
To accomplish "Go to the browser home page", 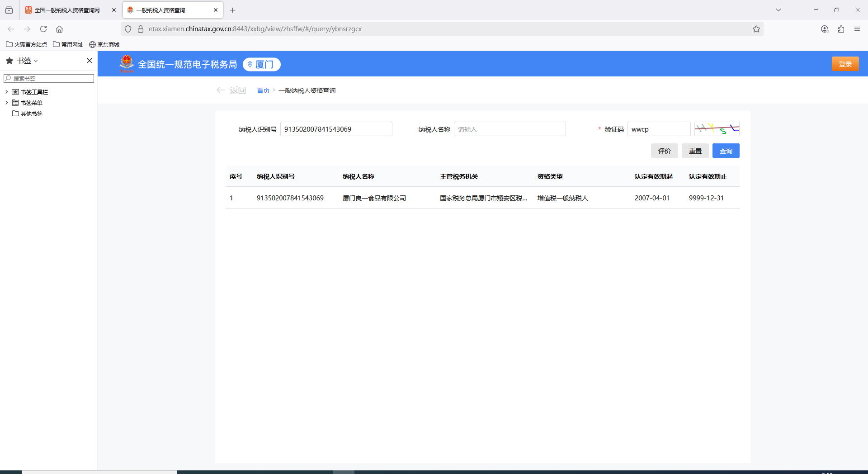I will [59, 29].
